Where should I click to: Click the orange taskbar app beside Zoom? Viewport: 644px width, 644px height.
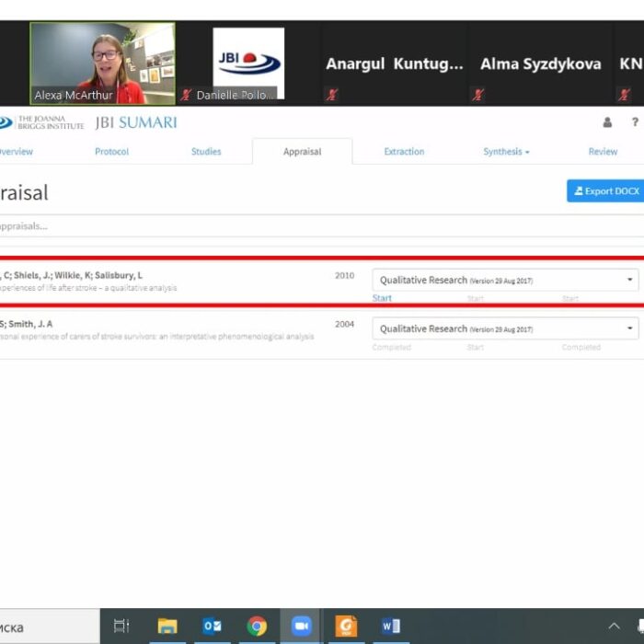pos(346,627)
